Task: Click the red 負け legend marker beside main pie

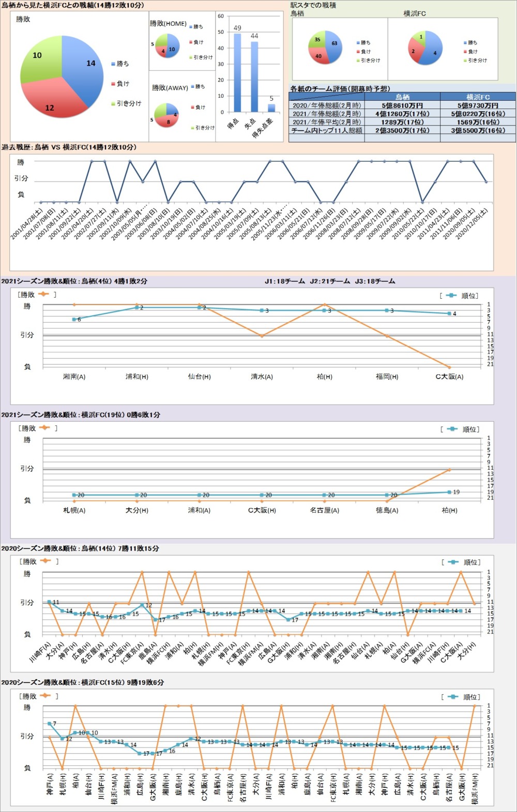Action: coord(113,84)
